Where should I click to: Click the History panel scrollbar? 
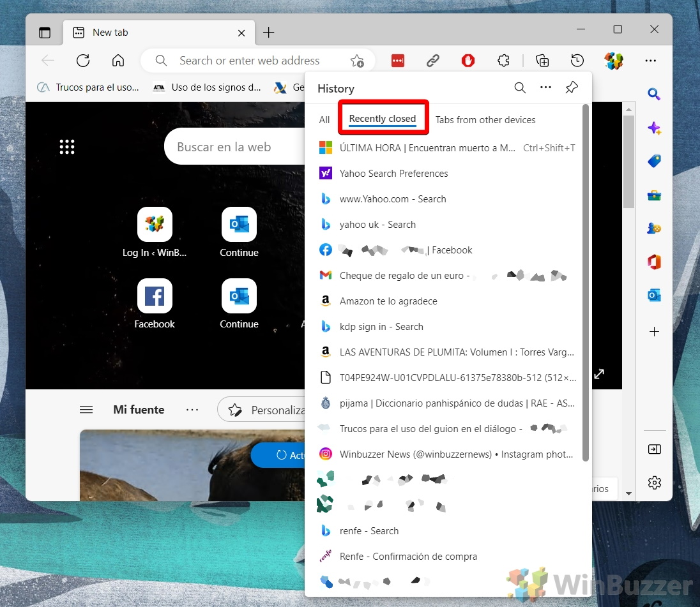point(586,283)
